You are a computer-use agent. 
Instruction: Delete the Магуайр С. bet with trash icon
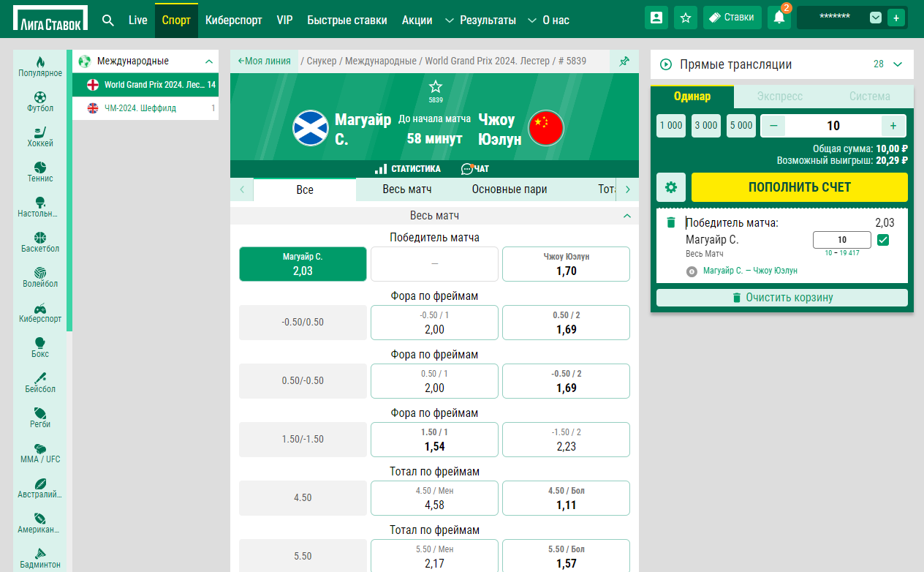[671, 222]
